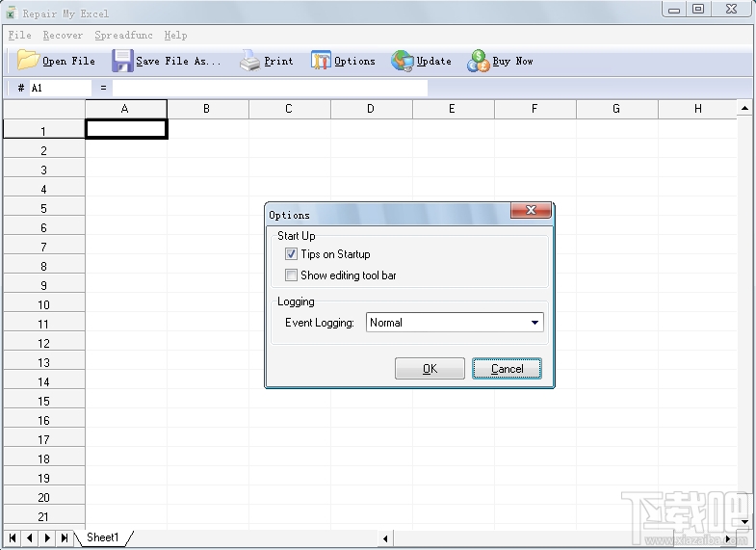Click the formula input field after equals sign
The height and width of the screenshot is (550, 756).
[270, 88]
